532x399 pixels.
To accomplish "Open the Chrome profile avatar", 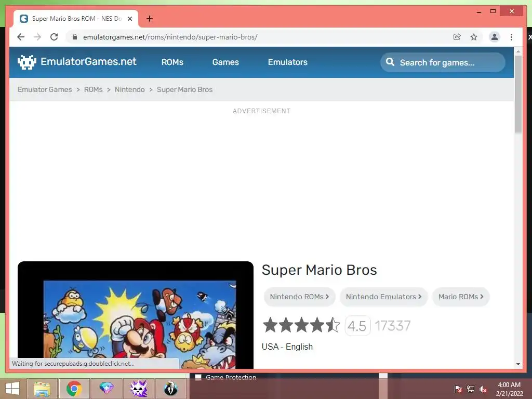I will [x=495, y=37].
